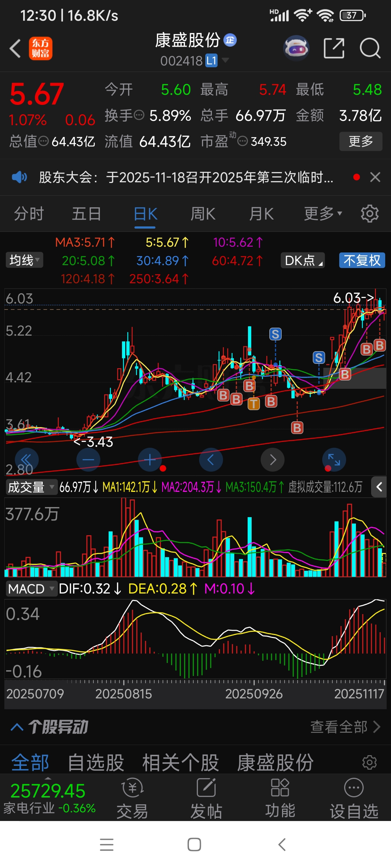This screenshot has height=868, width=391.
Task: Open 功能 functions icon
Action: click(280, 799)
